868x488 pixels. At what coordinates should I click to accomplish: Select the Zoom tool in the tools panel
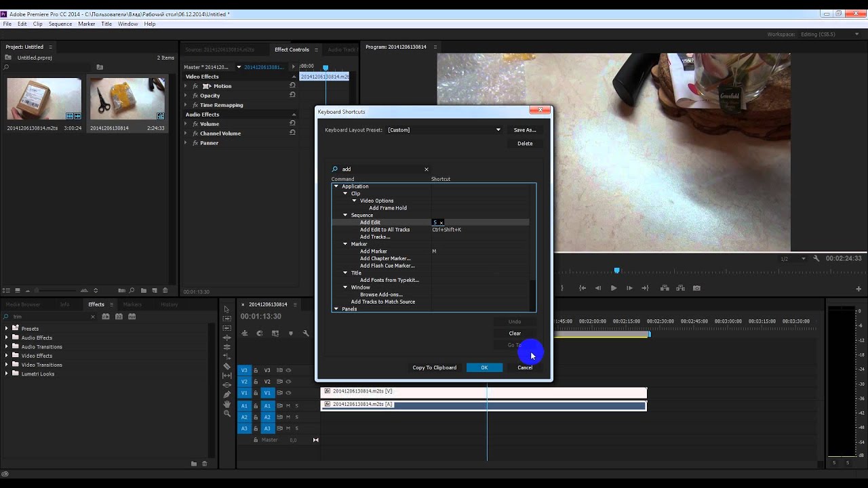226,413
